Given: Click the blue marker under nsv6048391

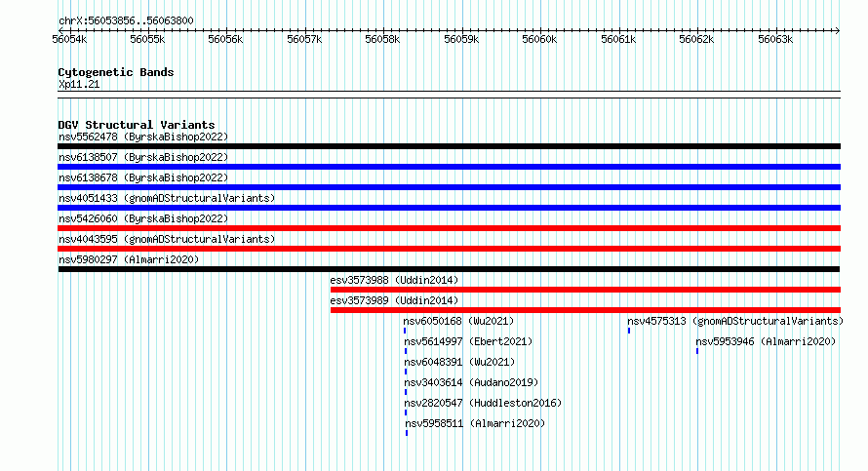Looking at the screenshot, I should point(406,372).
